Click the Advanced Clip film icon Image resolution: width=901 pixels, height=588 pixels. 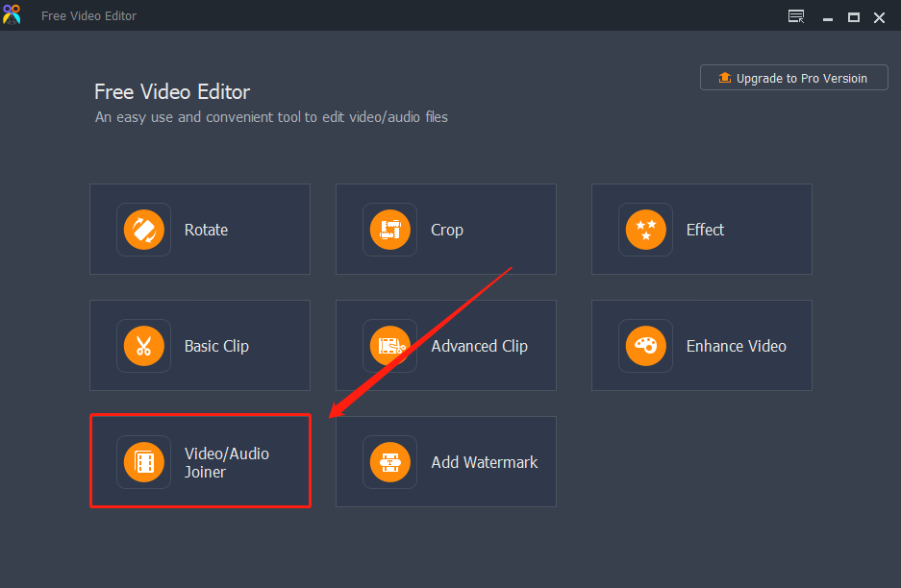(389, 346)
